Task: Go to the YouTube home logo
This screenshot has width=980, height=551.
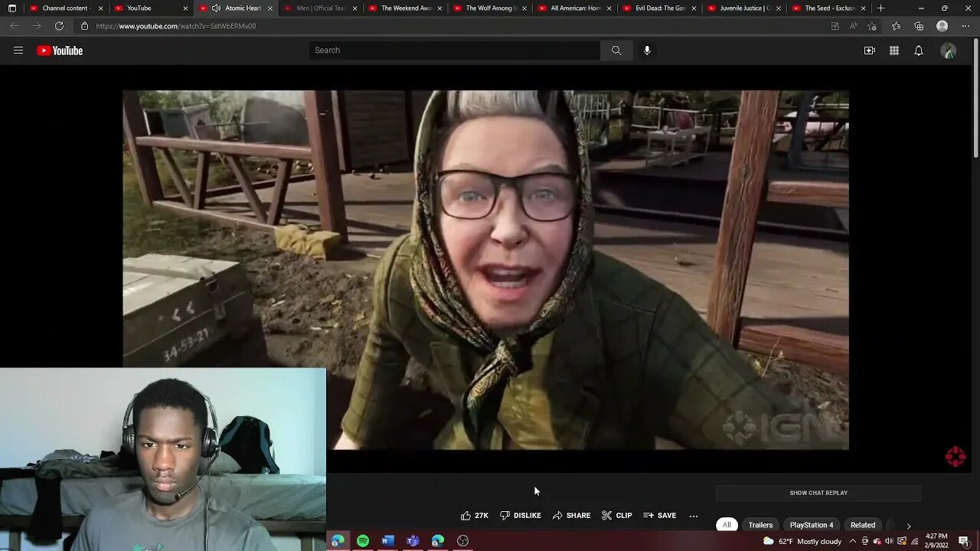Action: click(x=60, y=51)
